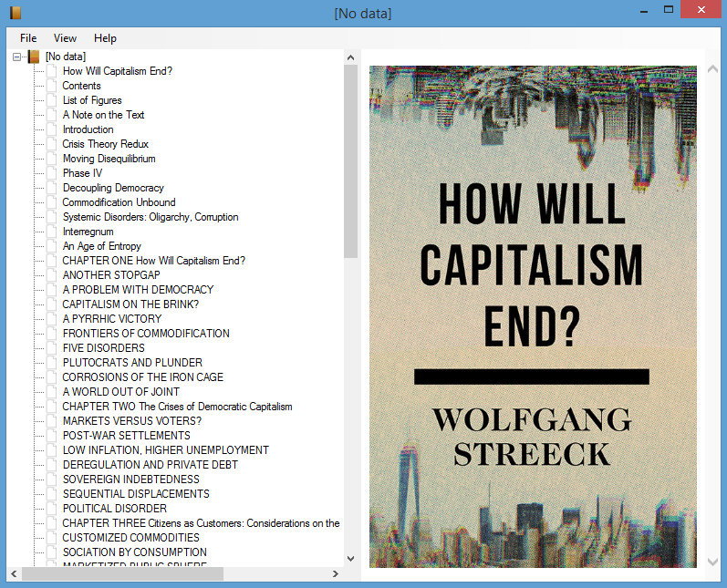This screenshot has width=727, height=588.
Task: Click the app book icon in title bar
Action: pyautogui.click(x=16, y=13)
